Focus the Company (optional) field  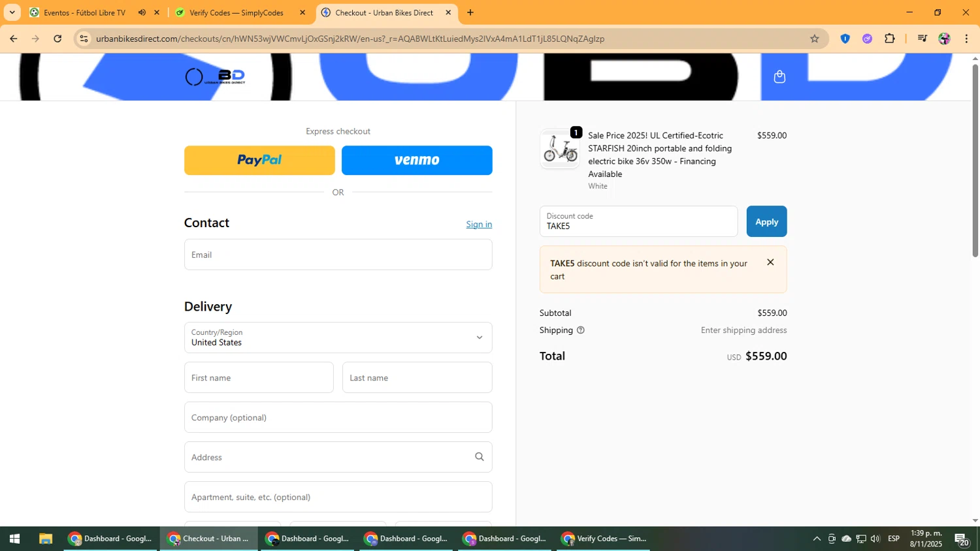(338, 417)
